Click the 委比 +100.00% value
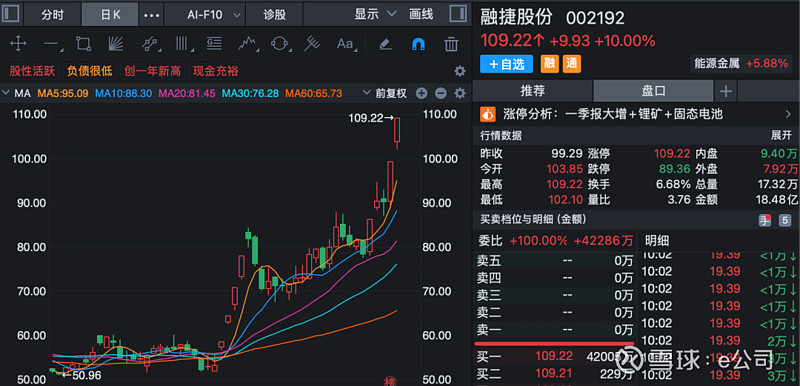The width and height of the screenshot is (800, 386). pyautogui.click(x=538, y=241)
